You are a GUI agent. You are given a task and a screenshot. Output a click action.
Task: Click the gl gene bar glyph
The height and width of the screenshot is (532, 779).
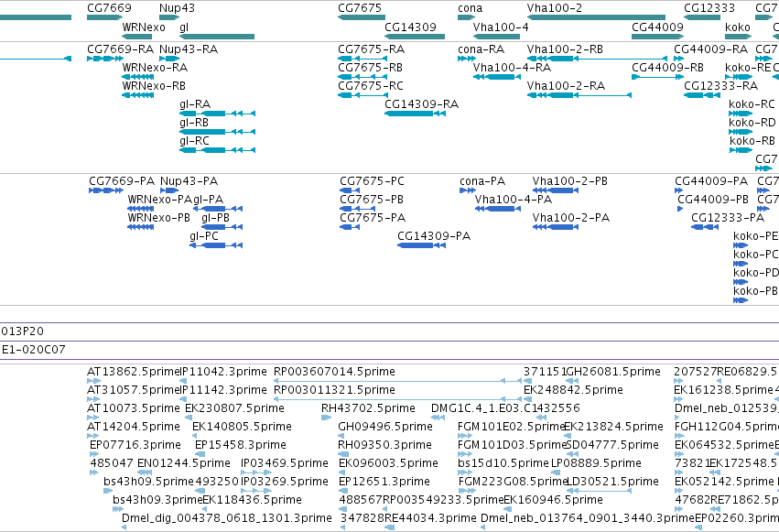click(x=217, y=37)
